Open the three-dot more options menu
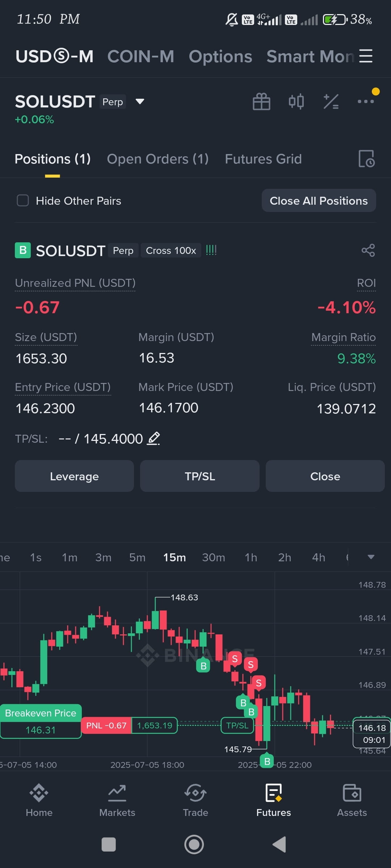The height and width of the screenshot is (868, 391). point(366,101)
